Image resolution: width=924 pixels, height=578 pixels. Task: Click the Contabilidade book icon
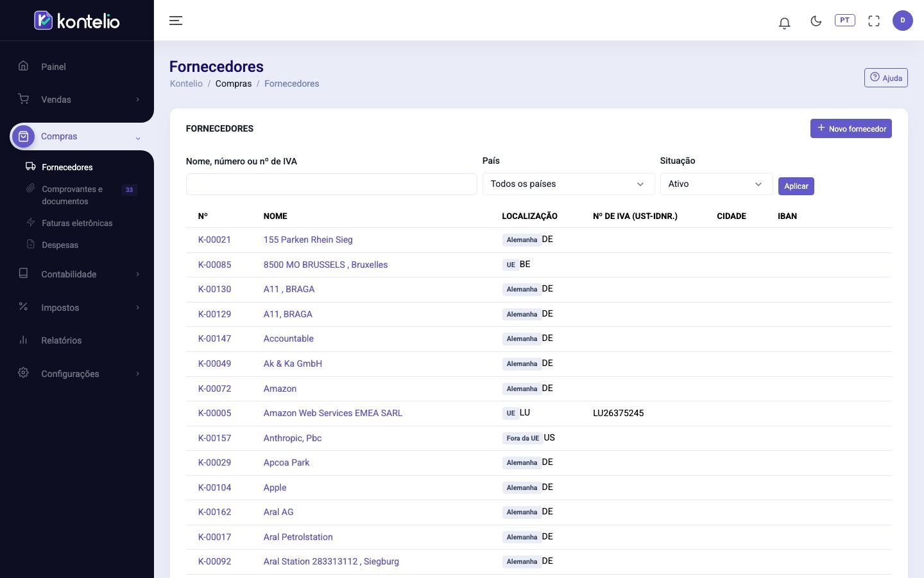(23, 274)
